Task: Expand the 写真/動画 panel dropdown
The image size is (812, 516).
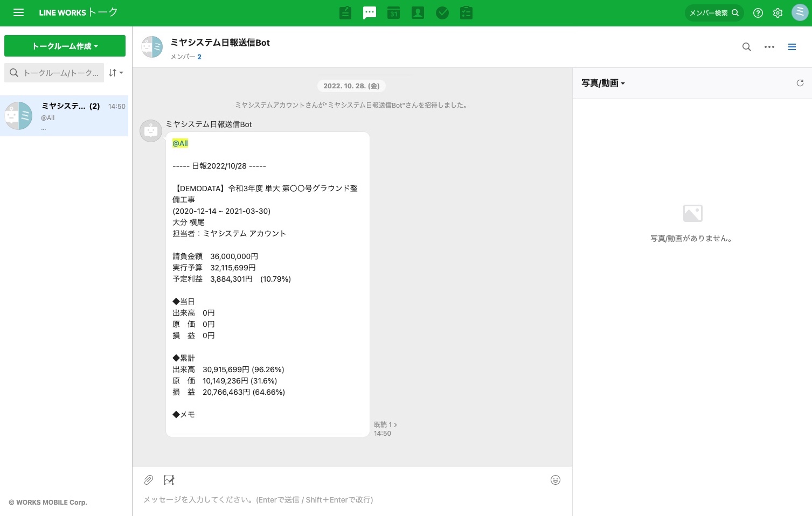Action: click(x=603, y=83)
